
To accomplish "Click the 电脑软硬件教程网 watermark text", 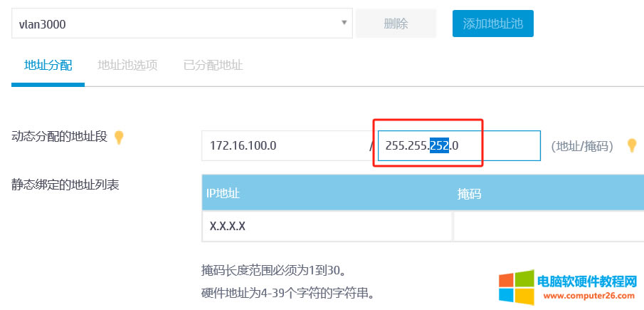I will (x=586, y=280).
